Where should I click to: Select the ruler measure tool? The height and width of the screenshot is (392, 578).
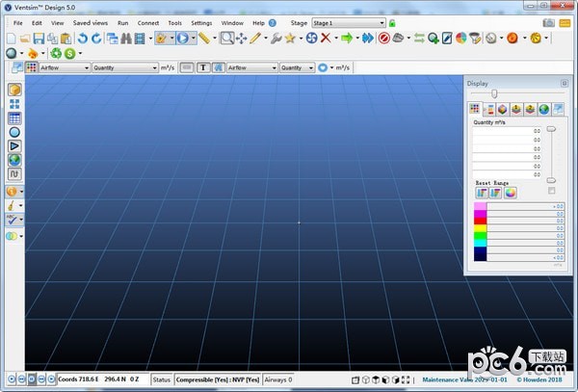click(x=204, y=38)
